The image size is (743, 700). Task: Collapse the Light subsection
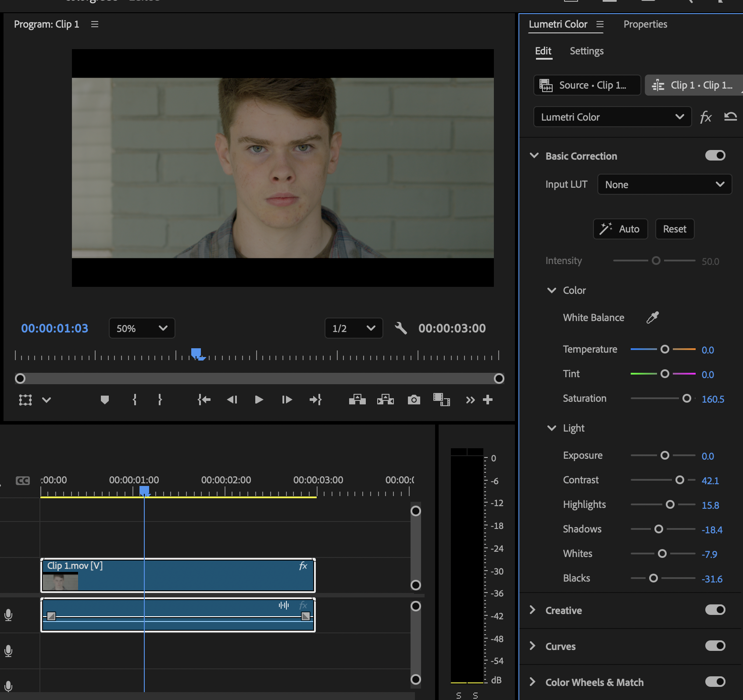552,428
